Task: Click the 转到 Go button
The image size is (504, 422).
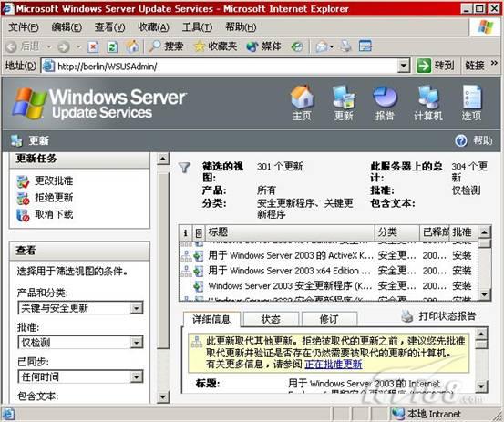Action: tap(437, 66)
